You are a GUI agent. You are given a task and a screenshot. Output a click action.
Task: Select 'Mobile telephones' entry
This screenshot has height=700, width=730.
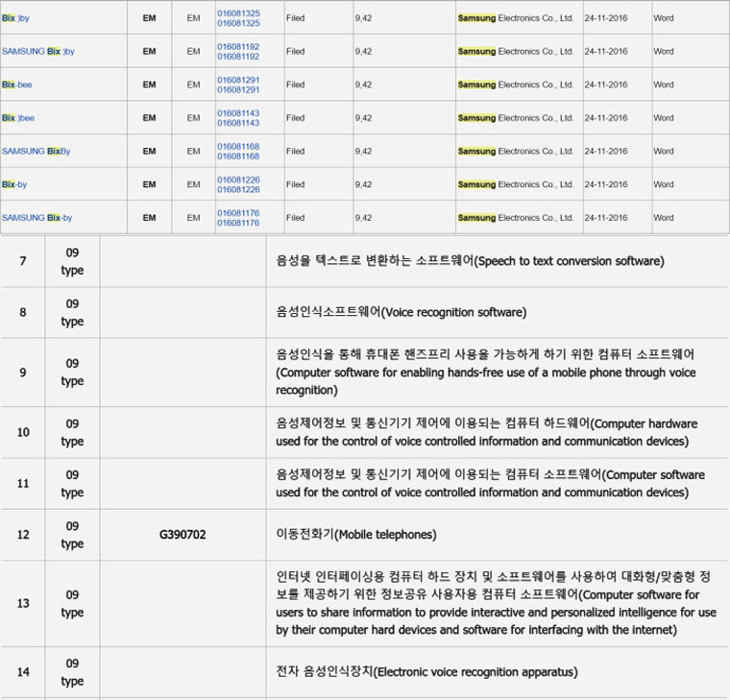pos(356,534)
